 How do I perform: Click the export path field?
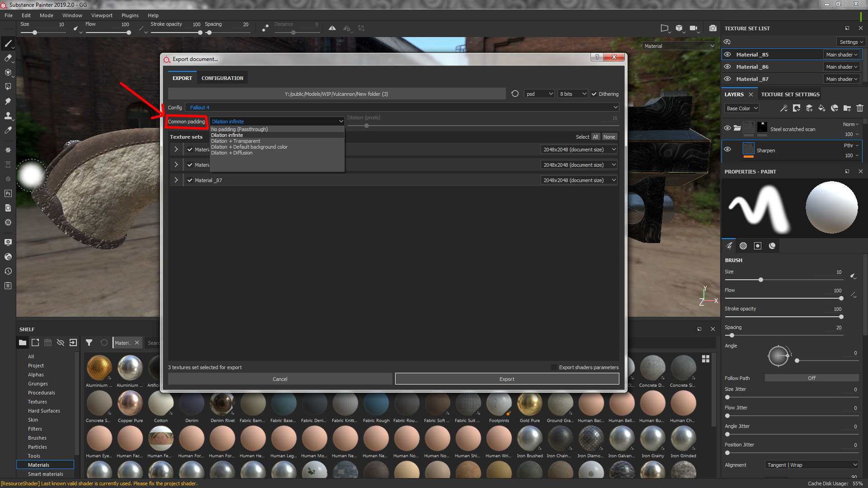coord(337,94)
